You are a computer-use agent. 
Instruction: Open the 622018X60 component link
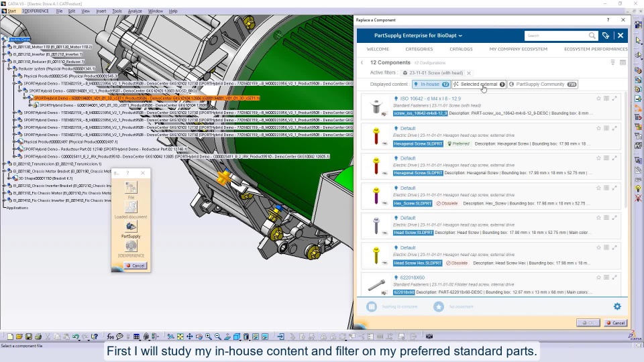click(413, 278)
